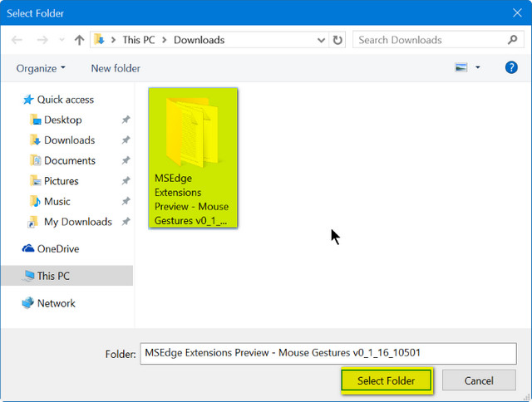Click the pin icon next to Documents
Viewport: 532px width, 402px height.
click(126, 160)
